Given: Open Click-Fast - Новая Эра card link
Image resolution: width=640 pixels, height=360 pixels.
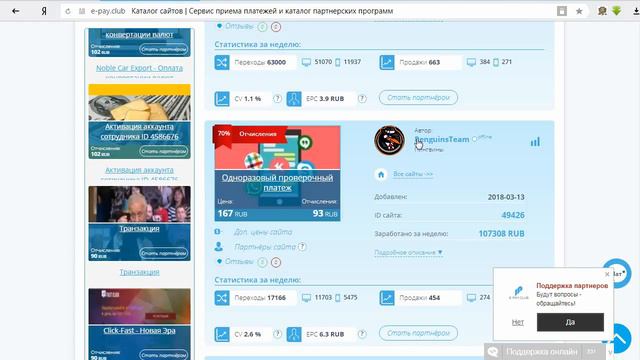Looking at the screenshot, I should [x=140, y=331].
